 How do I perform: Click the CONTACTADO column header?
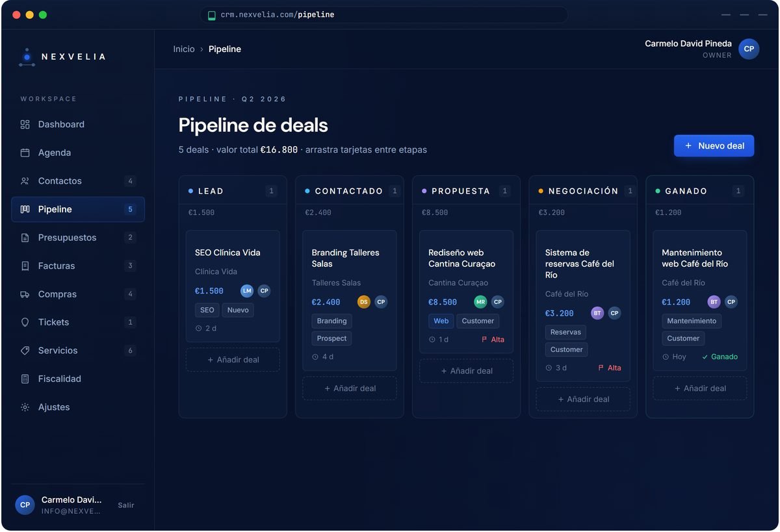(350, 191)
